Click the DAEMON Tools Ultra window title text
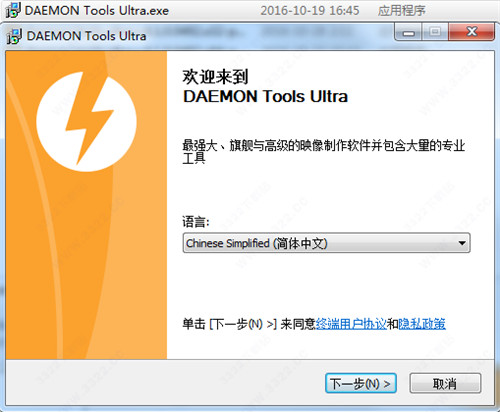 (86, 36)
